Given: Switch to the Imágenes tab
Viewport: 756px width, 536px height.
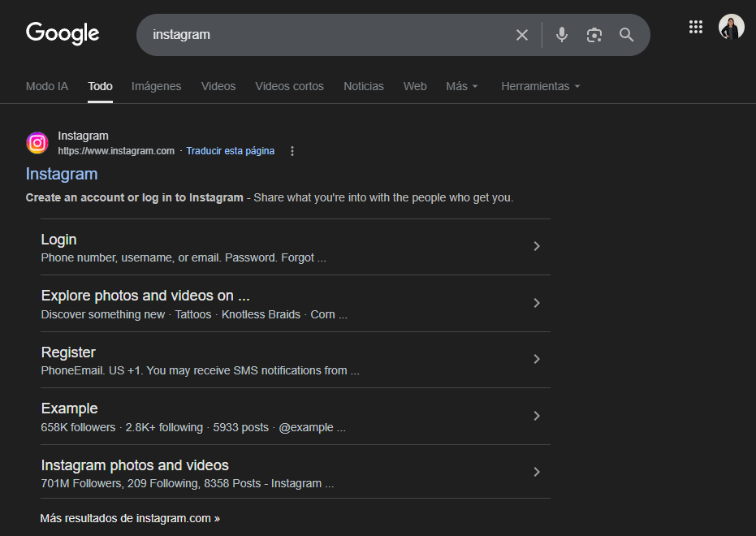Looking at the screenshot, I should [156, 86].
